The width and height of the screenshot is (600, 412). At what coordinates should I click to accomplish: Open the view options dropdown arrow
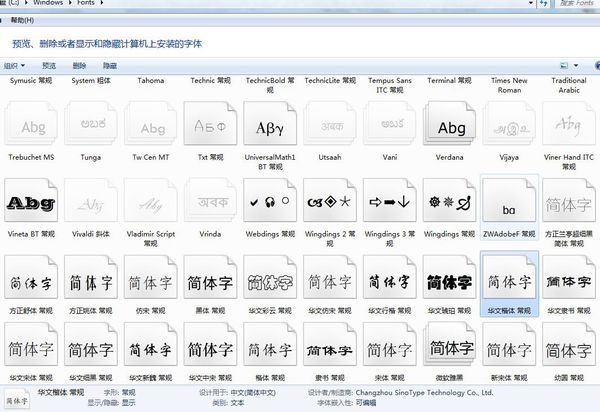tap(576, 66)
